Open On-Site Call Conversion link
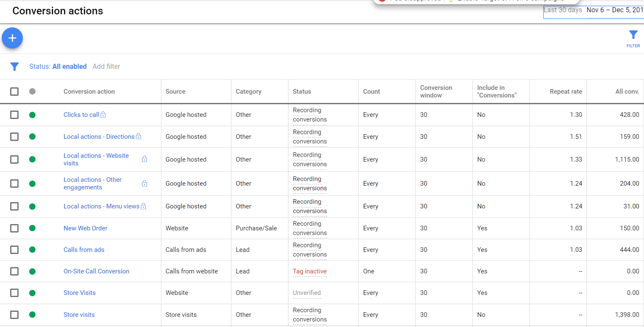Viewport: 644px width, 327px height. tap(96, 271)
